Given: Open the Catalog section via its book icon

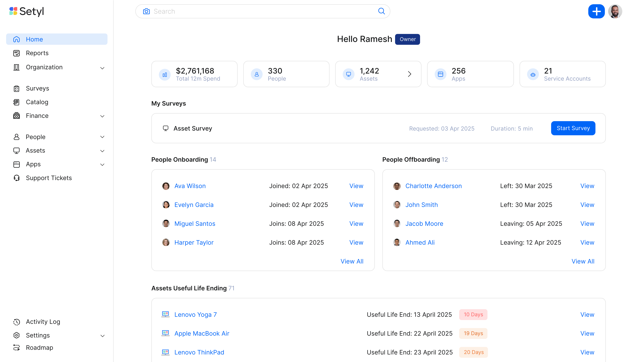Looking at the screenshot, I should pos(16,102).
